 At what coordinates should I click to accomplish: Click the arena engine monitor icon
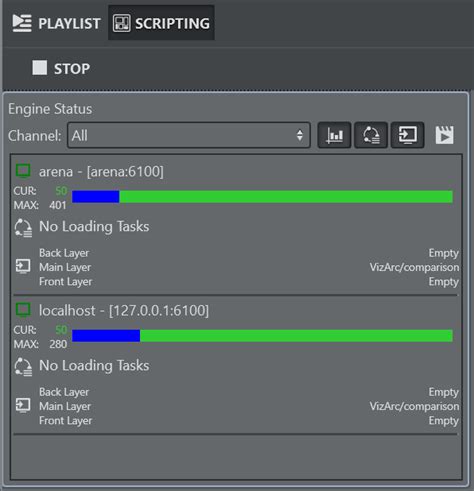(x=23, y=171)
